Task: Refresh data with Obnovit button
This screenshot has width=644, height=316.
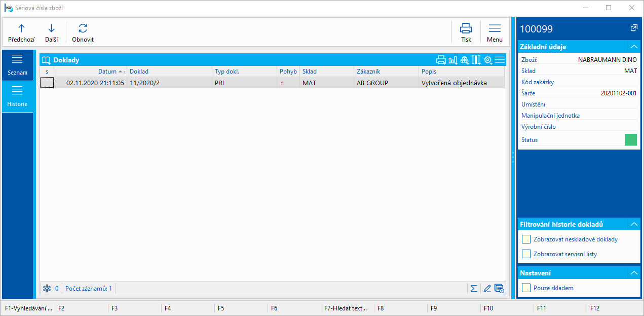Action: click(83, 33)
